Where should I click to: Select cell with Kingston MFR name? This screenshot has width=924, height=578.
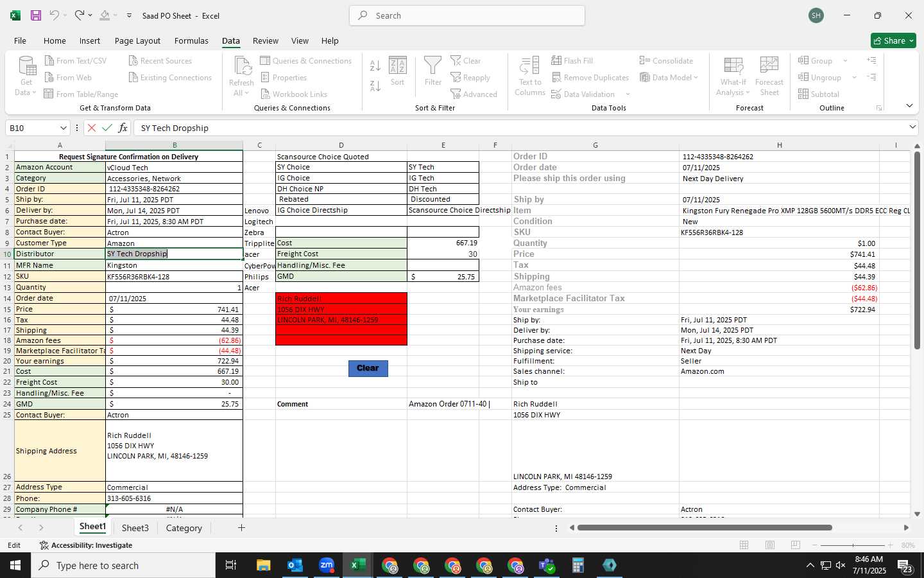174,265
